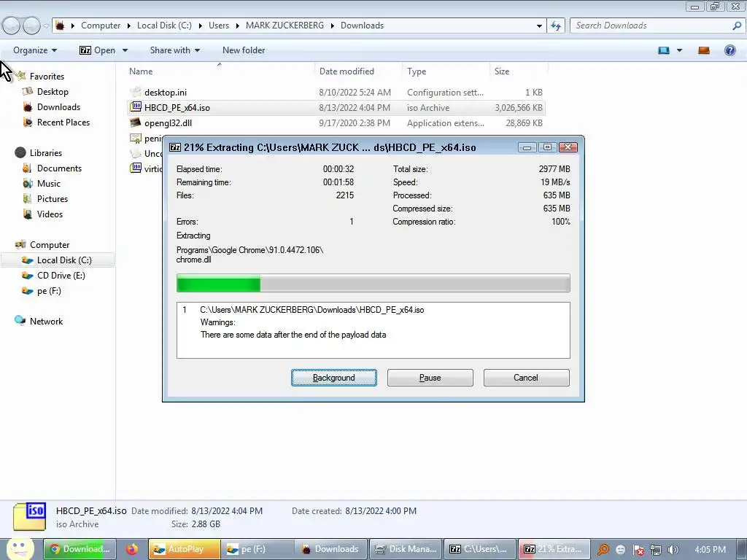Open recent pages dropdown next to Forward
This screenshot has width=747, height=560.
pyautogui.click(x=46, y=26)
